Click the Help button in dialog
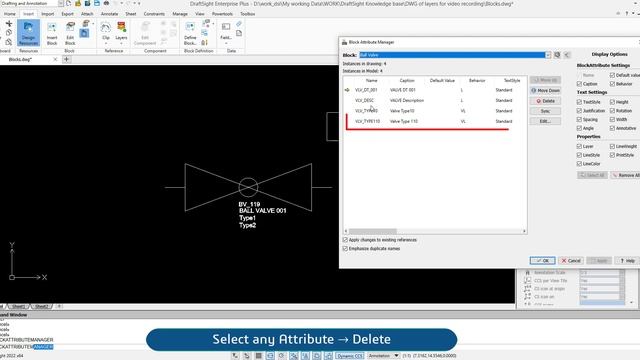The height and width of the screenshot is (360, 640). (628, 260)
